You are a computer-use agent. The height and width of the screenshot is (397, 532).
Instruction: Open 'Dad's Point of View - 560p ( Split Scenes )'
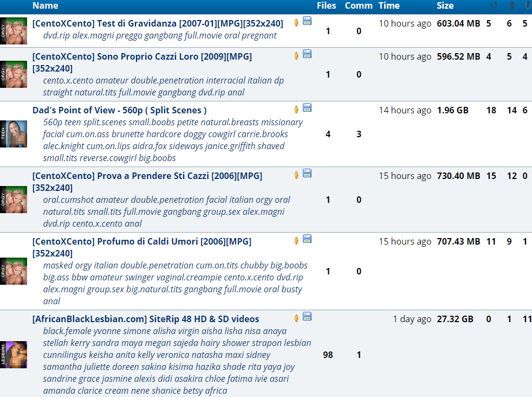click(119, 111)
